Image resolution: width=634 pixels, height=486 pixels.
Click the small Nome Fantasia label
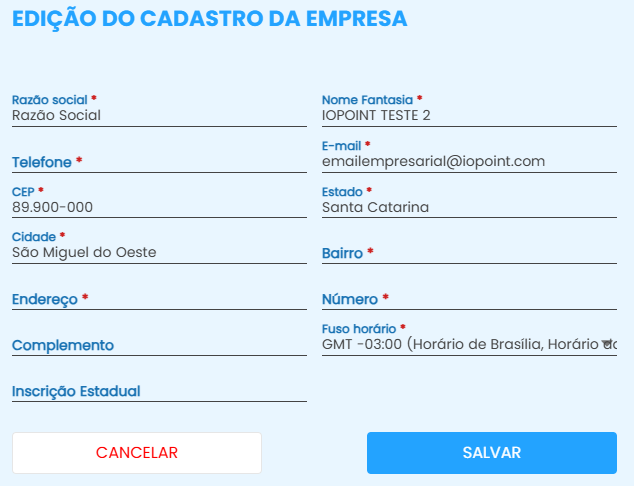(367, 100)
